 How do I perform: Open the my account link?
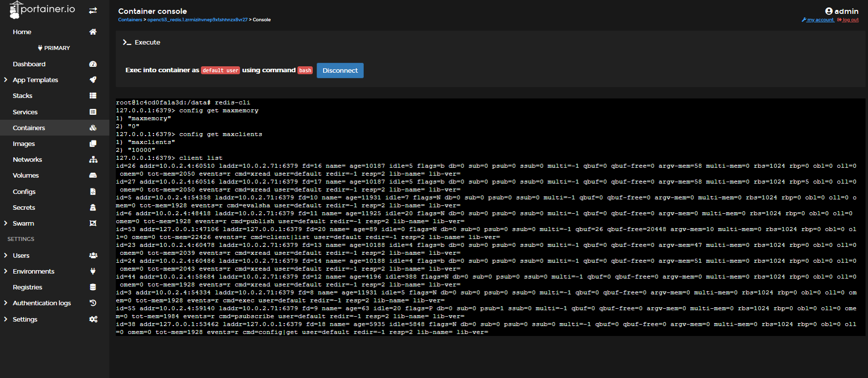coord(820,20)
